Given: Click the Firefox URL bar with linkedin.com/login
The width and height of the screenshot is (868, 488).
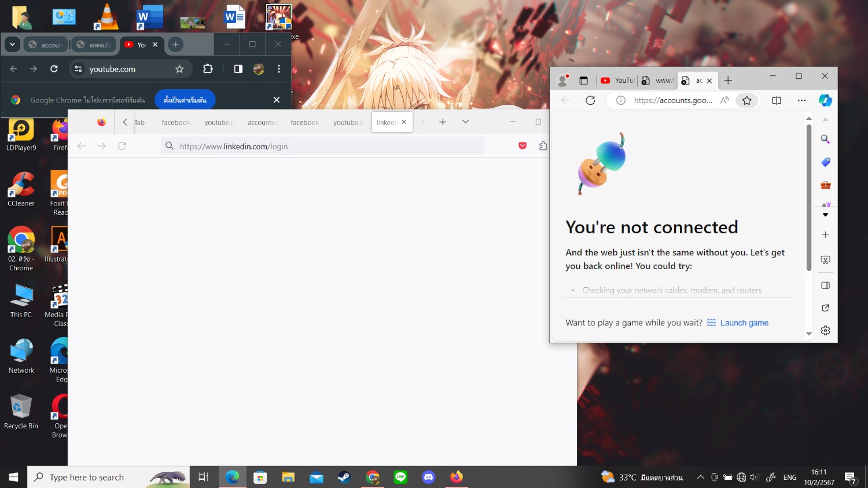Looking at the screenshot, I should pos(322,146).
